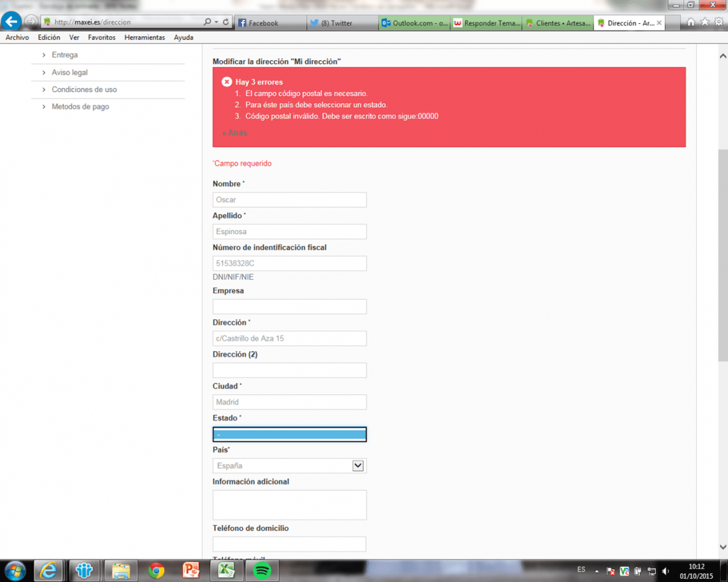
Task: Click the Ciudad field containing Madrid
Action: (x=289, y=402)
